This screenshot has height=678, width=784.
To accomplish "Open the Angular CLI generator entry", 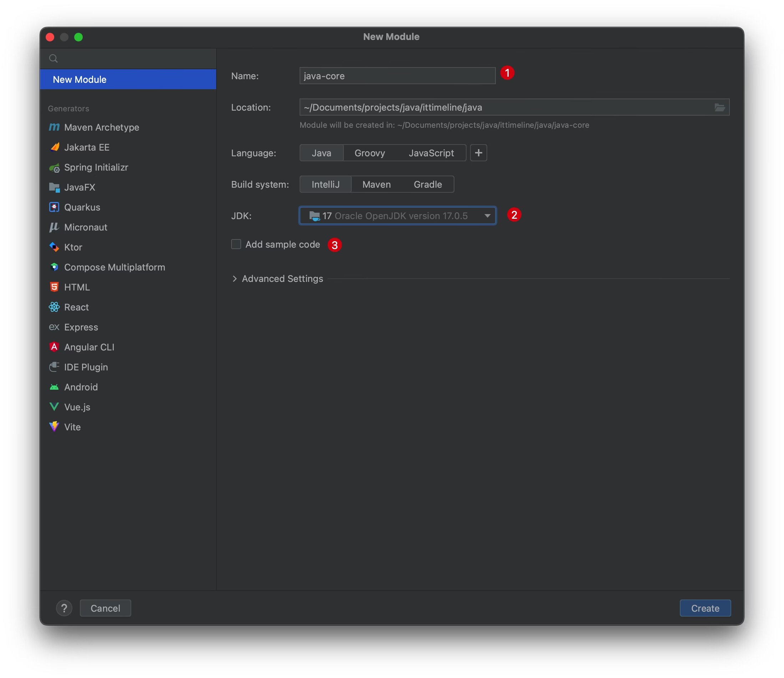I will pyautogui.click(x=128, y=347).
